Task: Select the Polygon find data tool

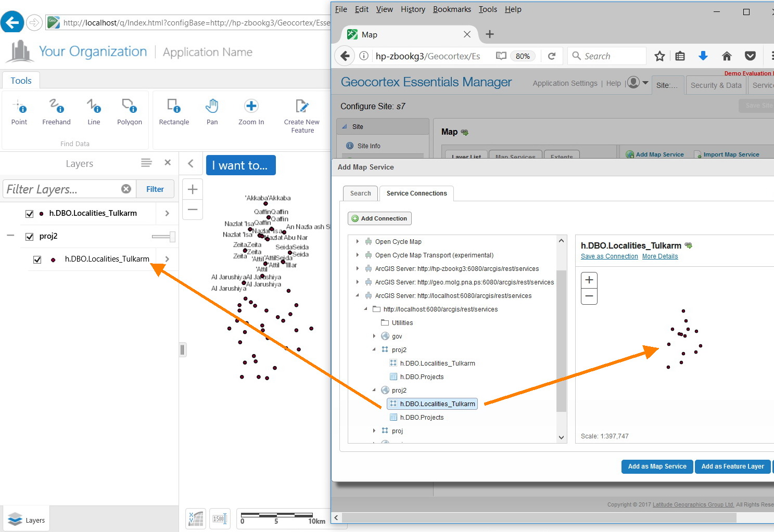Action: pyautogui.click(x=130, y=112)
